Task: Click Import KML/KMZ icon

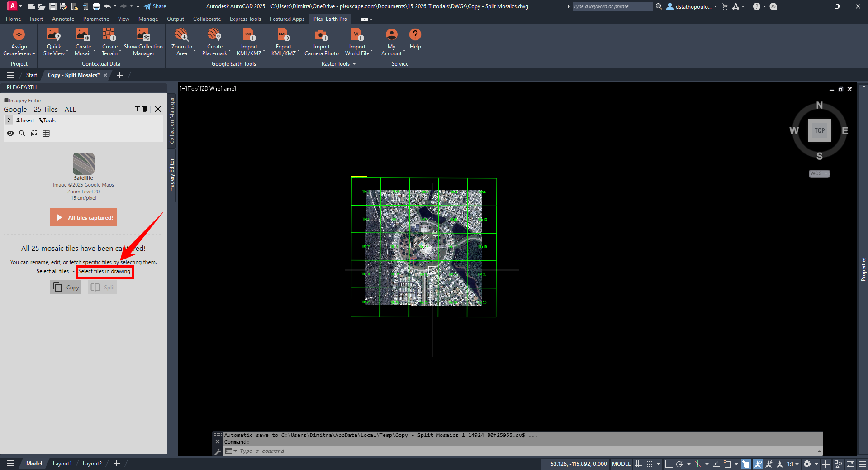Action: click(x=249, y=35)
